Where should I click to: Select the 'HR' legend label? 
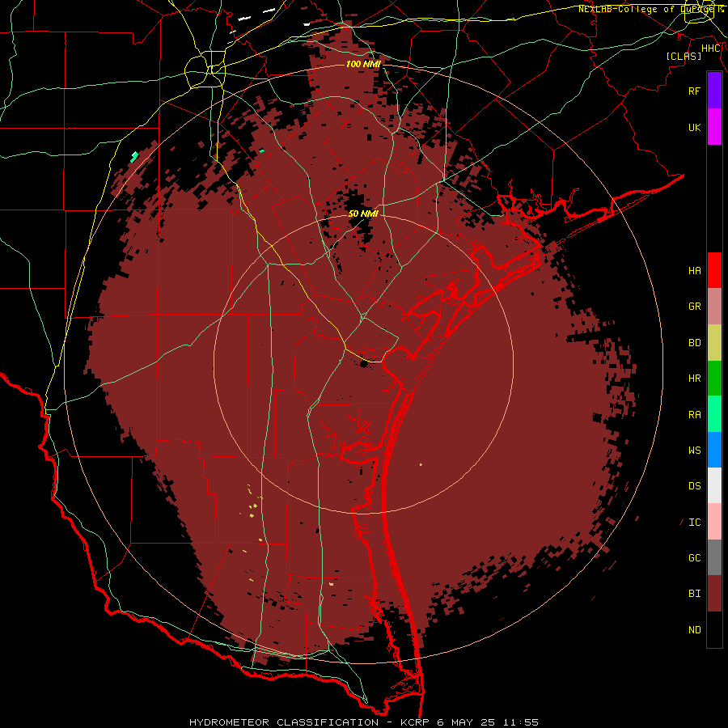pyautogui.click(x=694, y=379)
